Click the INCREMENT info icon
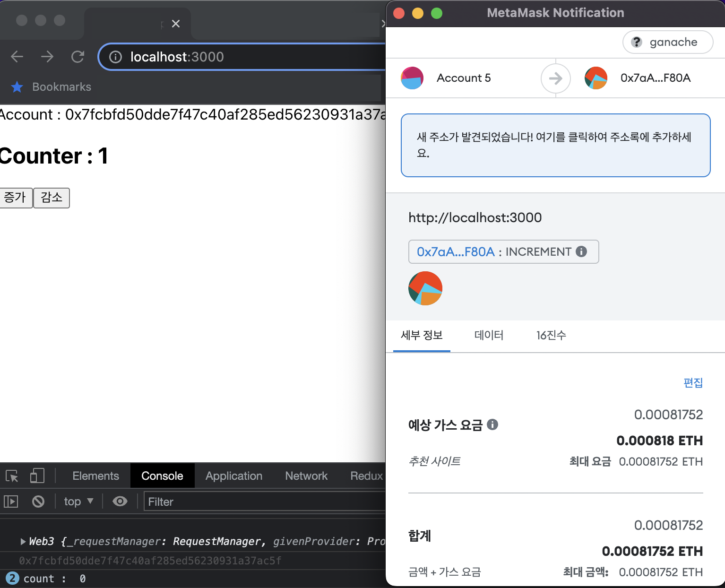The width and height of the screenshot is (725, 588). [x=581, y=251]
